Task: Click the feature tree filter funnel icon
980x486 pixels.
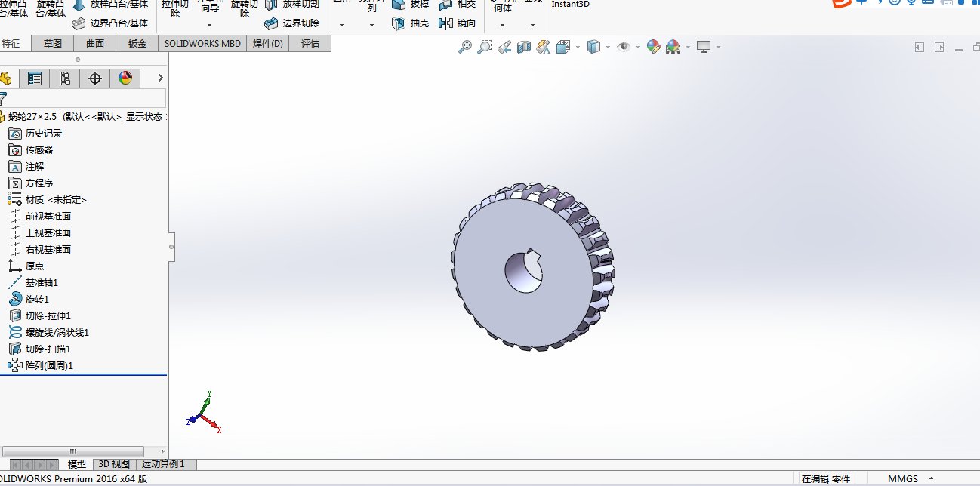Action: tap(3, 98)
